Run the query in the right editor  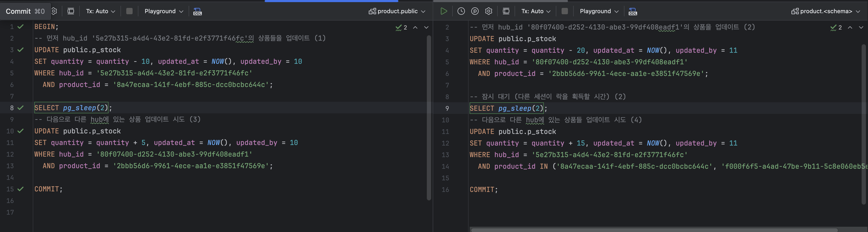(444, 11)
